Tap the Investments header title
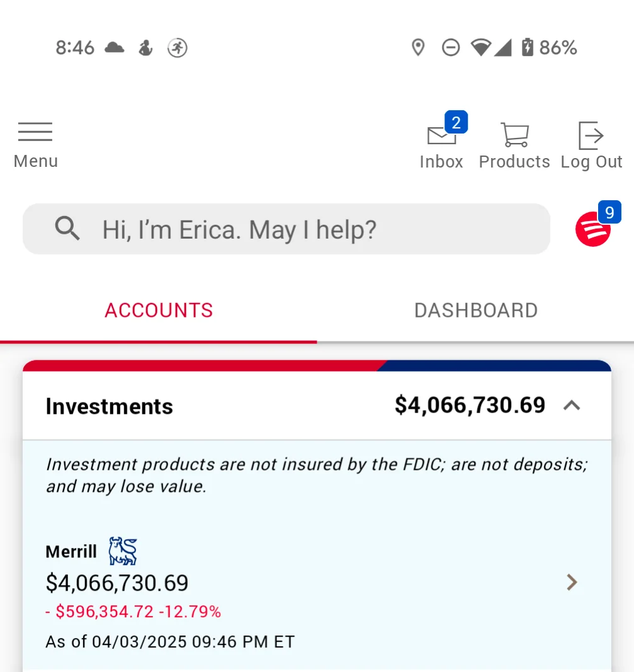 110,406
